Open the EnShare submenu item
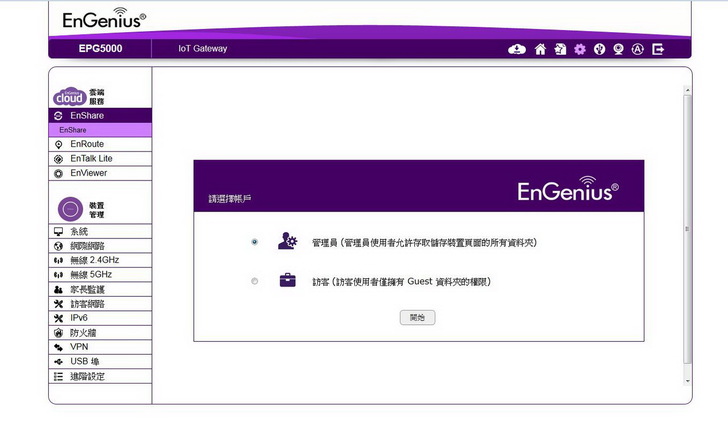Screen dimensions: 728x435 (x=100, y=130)
